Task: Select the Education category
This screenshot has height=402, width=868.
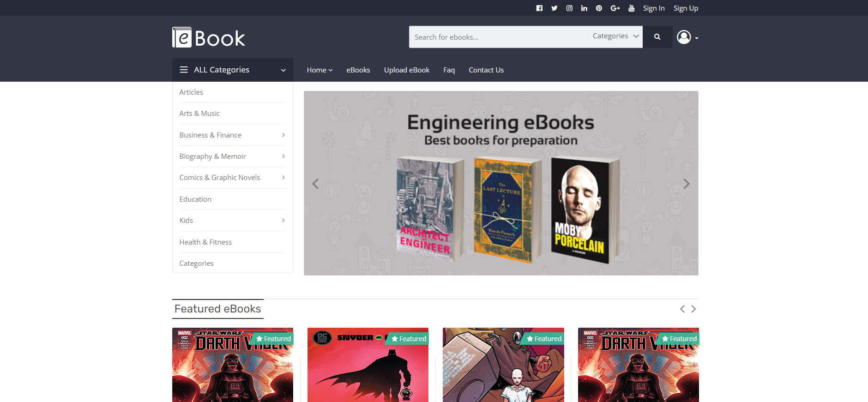Action: click(195, 199)
